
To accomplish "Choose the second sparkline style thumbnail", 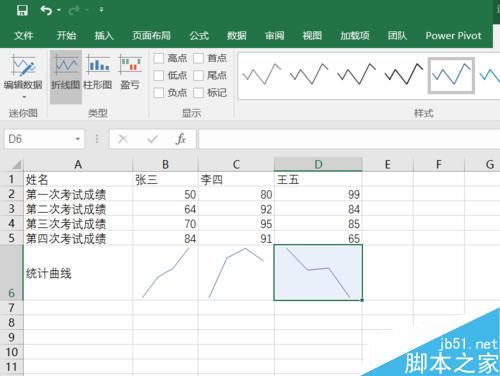I will [x=309, y=74].
